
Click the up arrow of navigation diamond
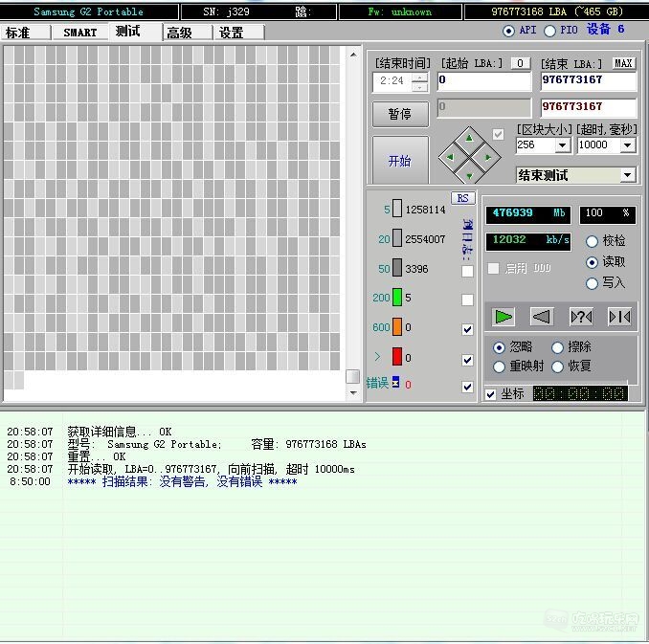click(469, 139)
